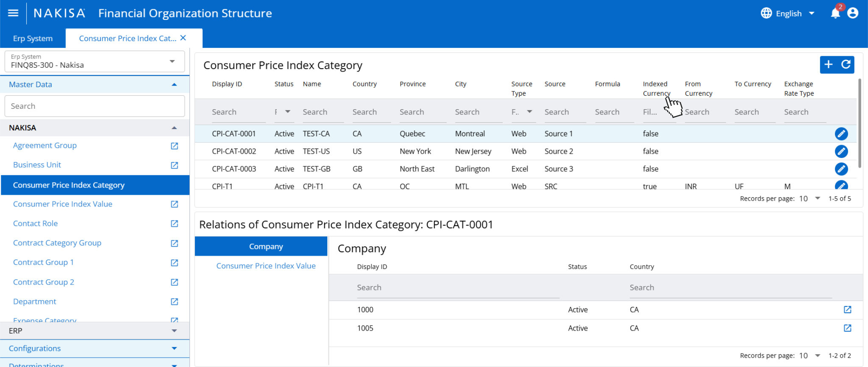Open the Business Unit link
The width and height of the screenshot is (868, 367).
tap(37, 165)
